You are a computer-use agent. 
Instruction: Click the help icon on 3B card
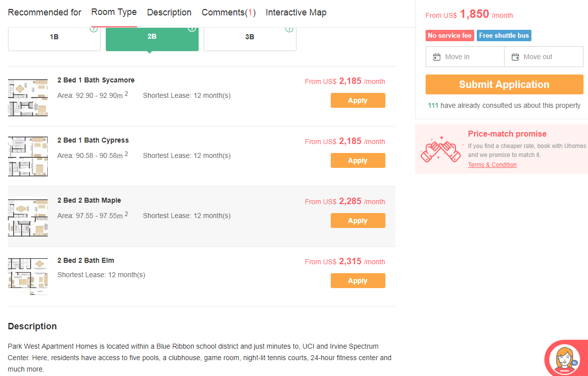click(289, 29)
